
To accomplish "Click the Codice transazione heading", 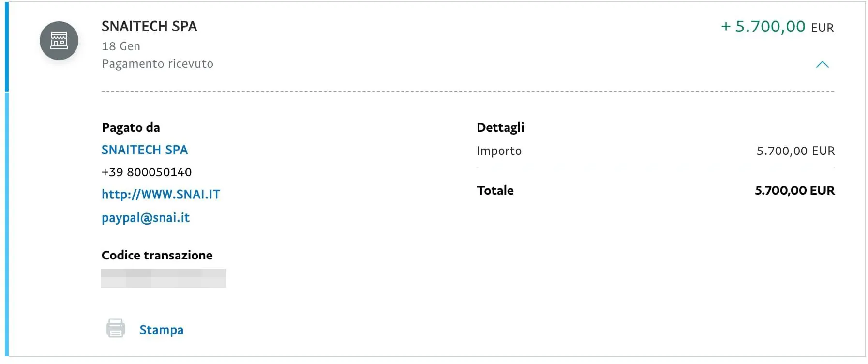I will tap(157, 255).
